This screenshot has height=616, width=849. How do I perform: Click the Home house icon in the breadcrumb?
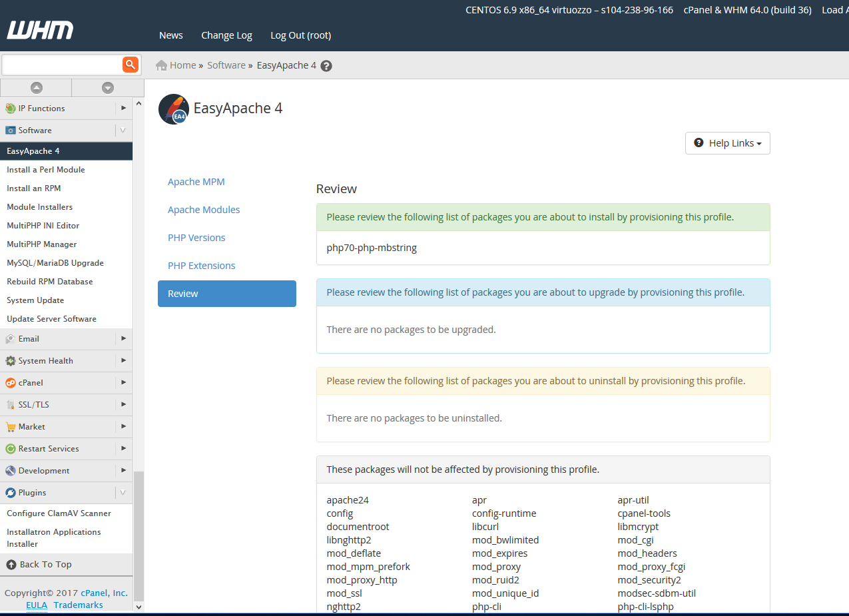(x=161, y=65)
